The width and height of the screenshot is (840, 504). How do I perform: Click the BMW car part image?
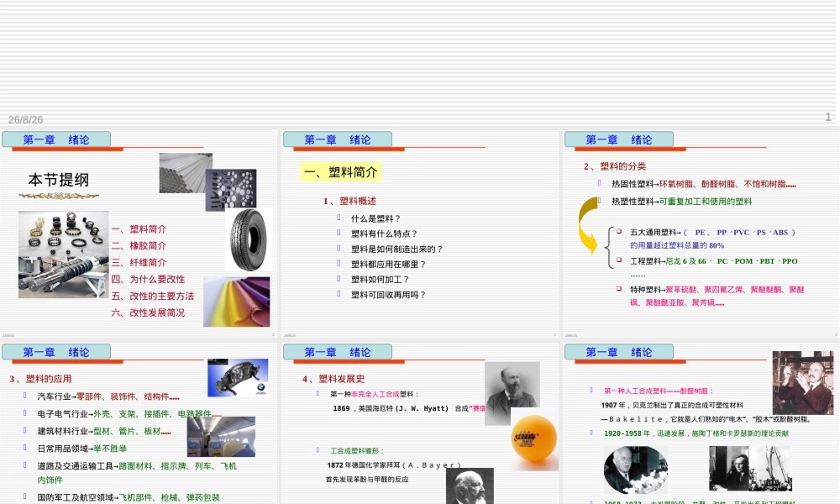click(x=238, y=378)
